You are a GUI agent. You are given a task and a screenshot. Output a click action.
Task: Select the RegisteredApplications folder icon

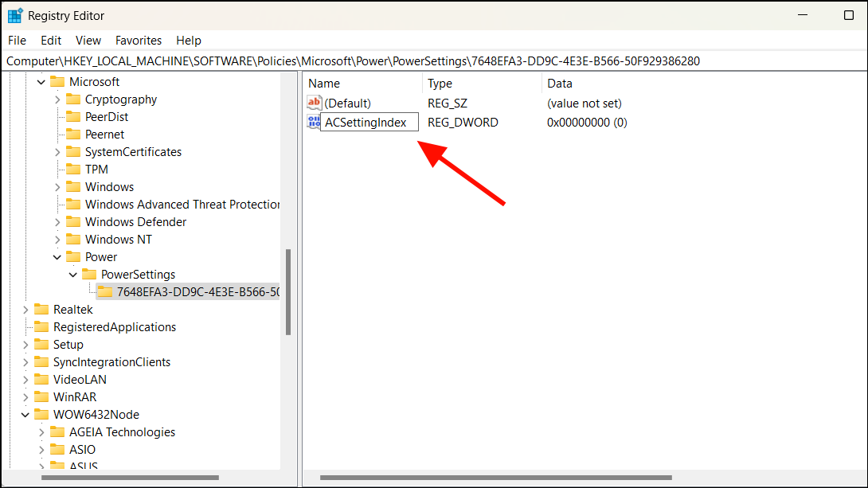click(41, 327)
